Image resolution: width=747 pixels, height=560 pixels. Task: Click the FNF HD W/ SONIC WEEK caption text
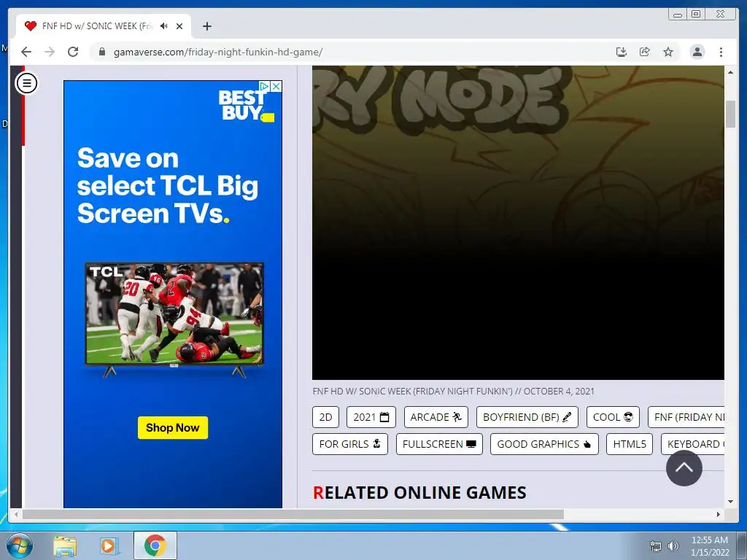click(454, 392)
